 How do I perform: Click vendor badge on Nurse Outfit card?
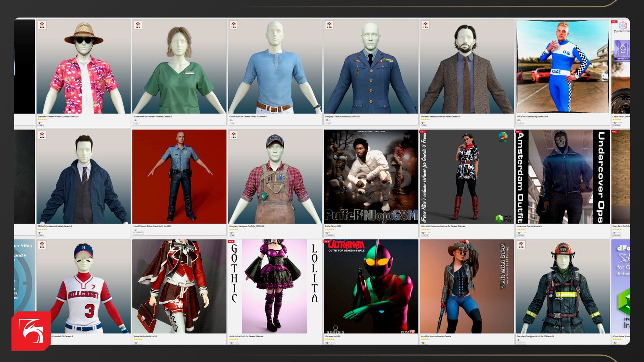click(138, 25)
